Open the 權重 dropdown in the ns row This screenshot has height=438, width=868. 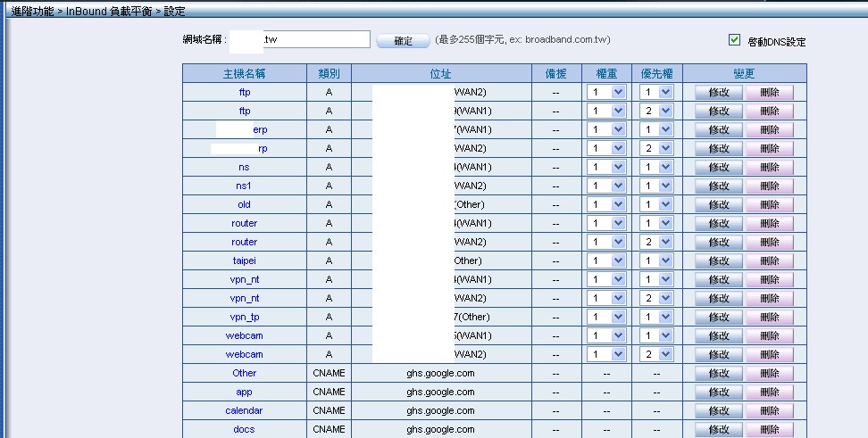[606, 167]
